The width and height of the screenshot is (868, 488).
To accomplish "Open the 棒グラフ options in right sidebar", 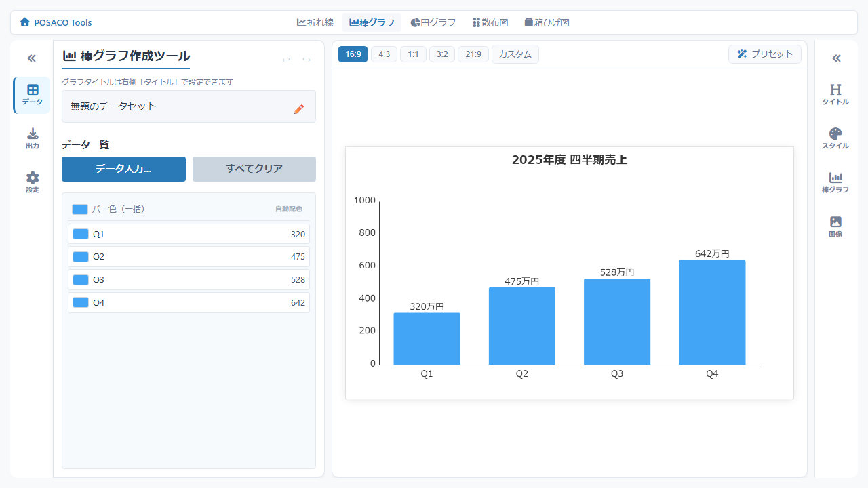I will 835,183.
